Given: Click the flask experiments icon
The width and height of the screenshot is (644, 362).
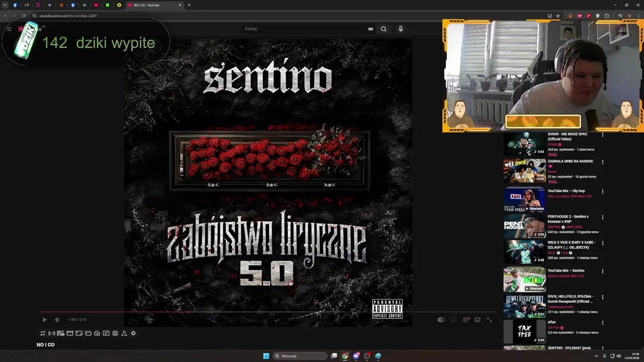Looking at the screenshot, I should (124, 333).
